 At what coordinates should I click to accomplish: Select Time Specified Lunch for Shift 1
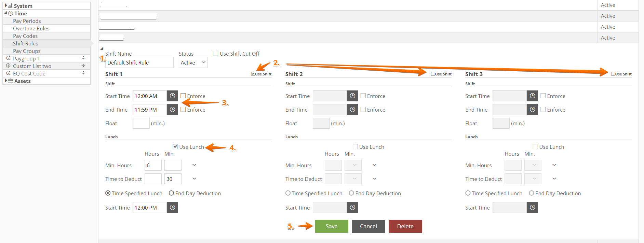[x=108, y=193]
